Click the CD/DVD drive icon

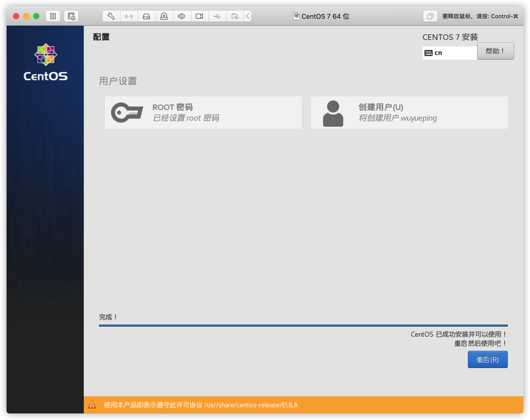(x=164, y=16)
